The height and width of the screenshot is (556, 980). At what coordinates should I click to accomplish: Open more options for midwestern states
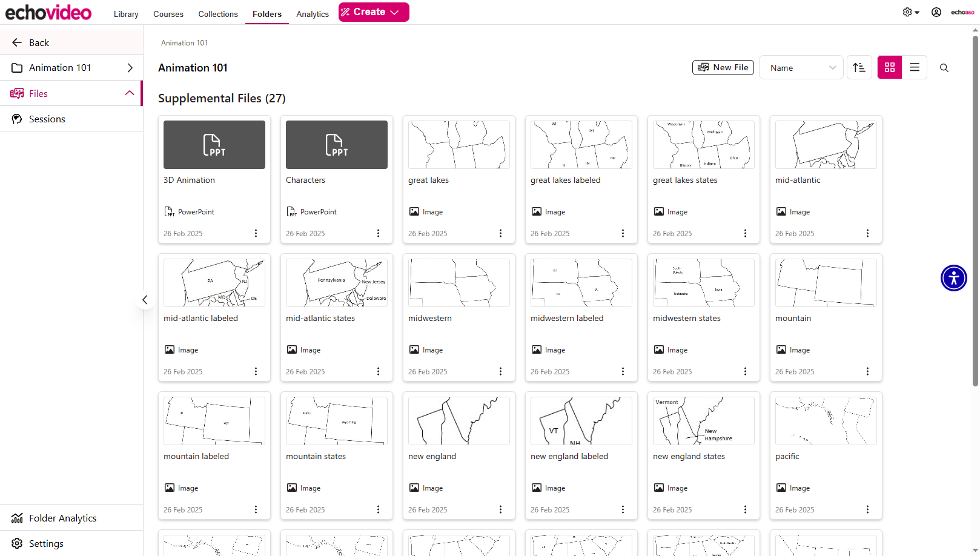point(745,371)
